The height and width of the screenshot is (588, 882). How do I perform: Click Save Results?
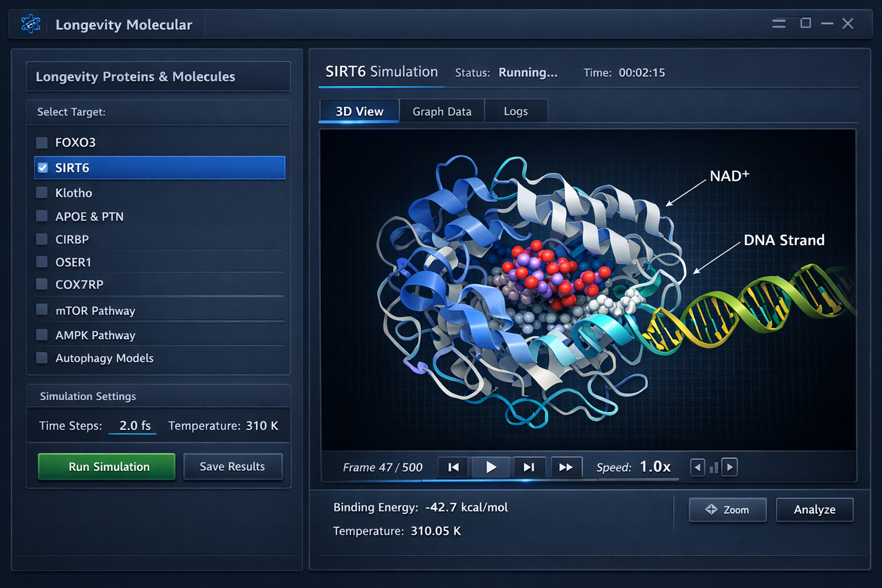tap(233, 467)
